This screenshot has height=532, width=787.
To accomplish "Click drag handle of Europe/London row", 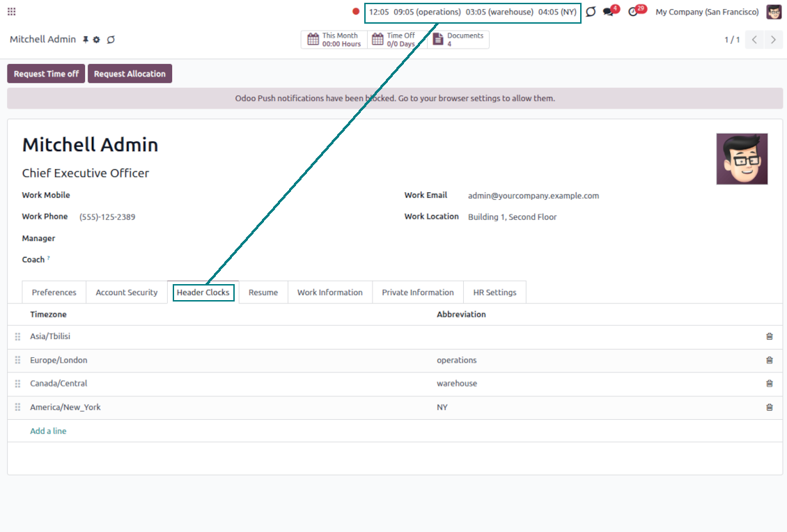I will coord(17,361).
